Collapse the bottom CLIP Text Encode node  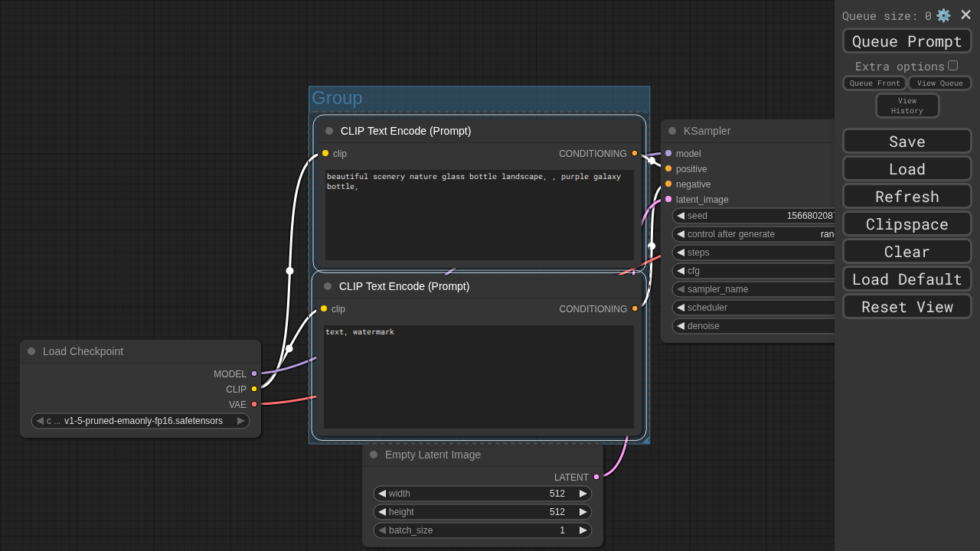pyautogui.click(x=328, y=286)
